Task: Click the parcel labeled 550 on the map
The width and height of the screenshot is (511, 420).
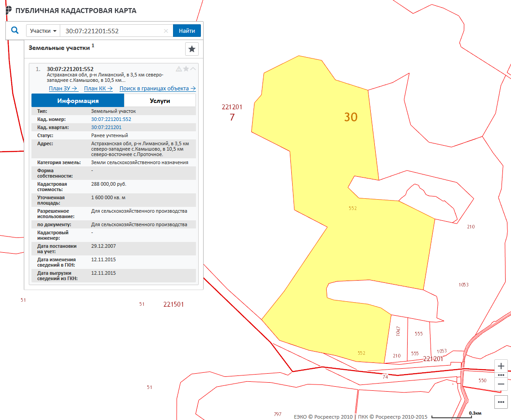Action: [482, 380]
